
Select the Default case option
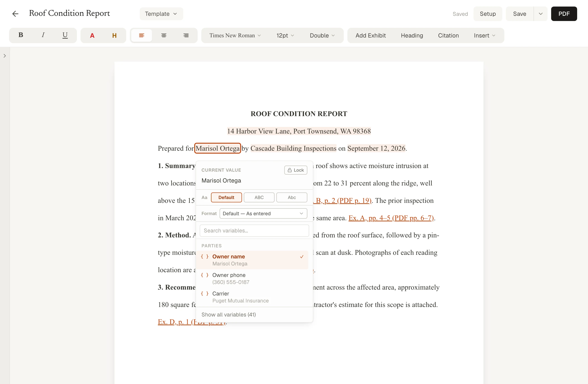tap(226, 197)
